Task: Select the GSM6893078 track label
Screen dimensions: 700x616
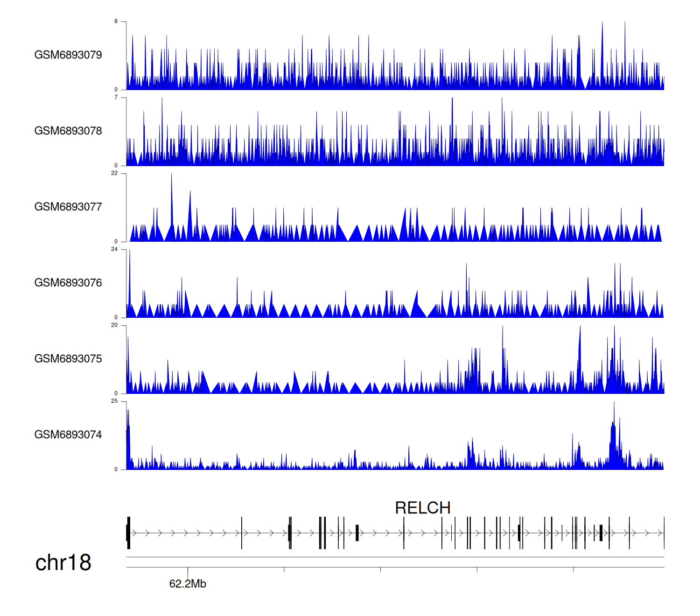Action: (x=68, y=131)
